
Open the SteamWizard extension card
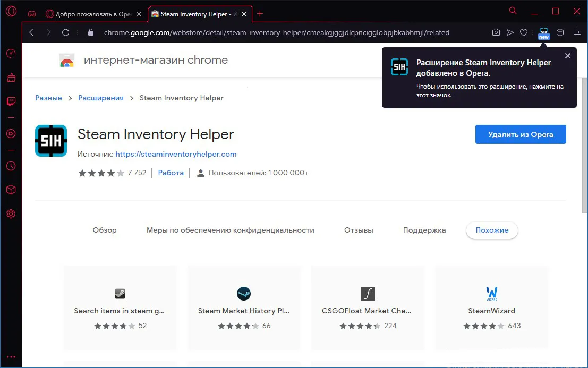pyautogui.click(x=491, y=308)
